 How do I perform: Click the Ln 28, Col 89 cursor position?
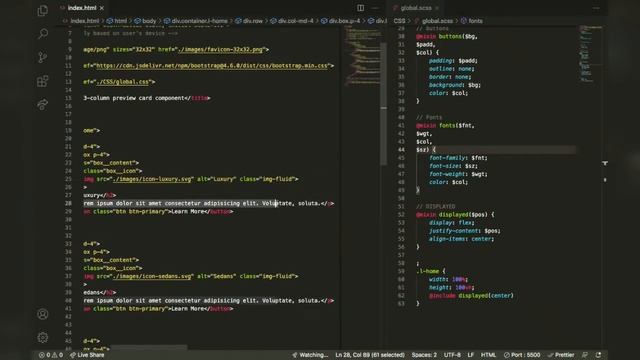[370, 355]
